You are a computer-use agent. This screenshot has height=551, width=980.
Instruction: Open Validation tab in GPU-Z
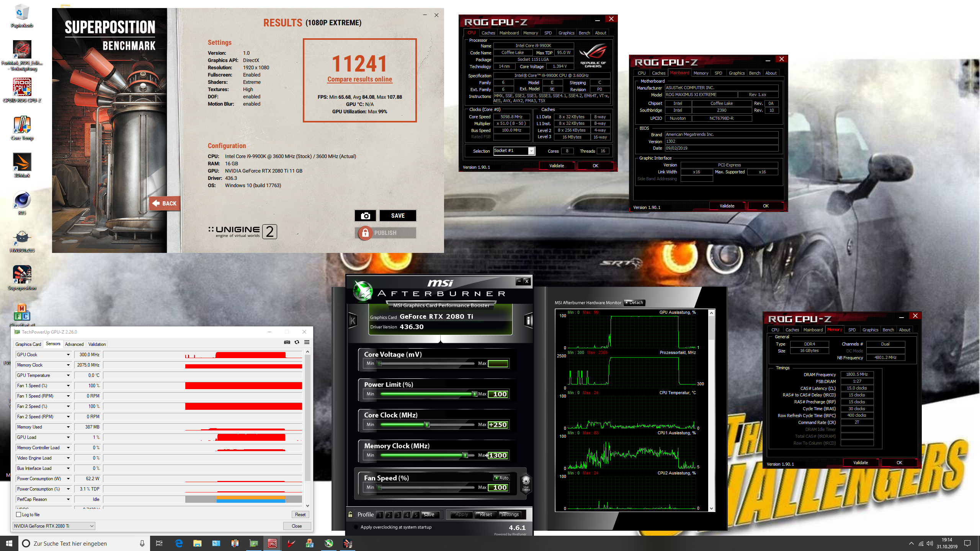(97, 344)
